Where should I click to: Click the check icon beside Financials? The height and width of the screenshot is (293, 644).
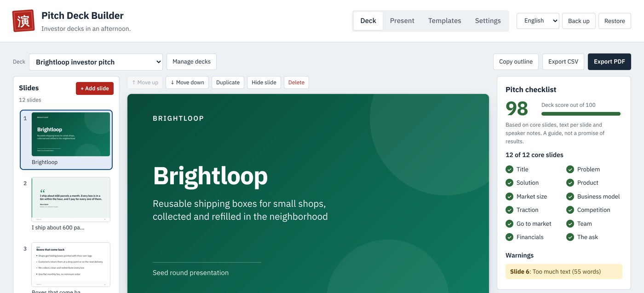509,237
